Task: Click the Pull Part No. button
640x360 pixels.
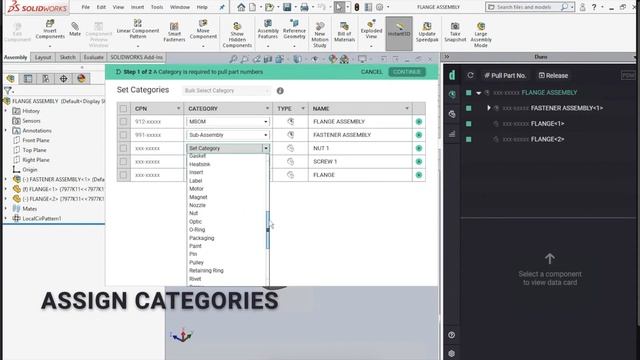Action: [505, 76]
